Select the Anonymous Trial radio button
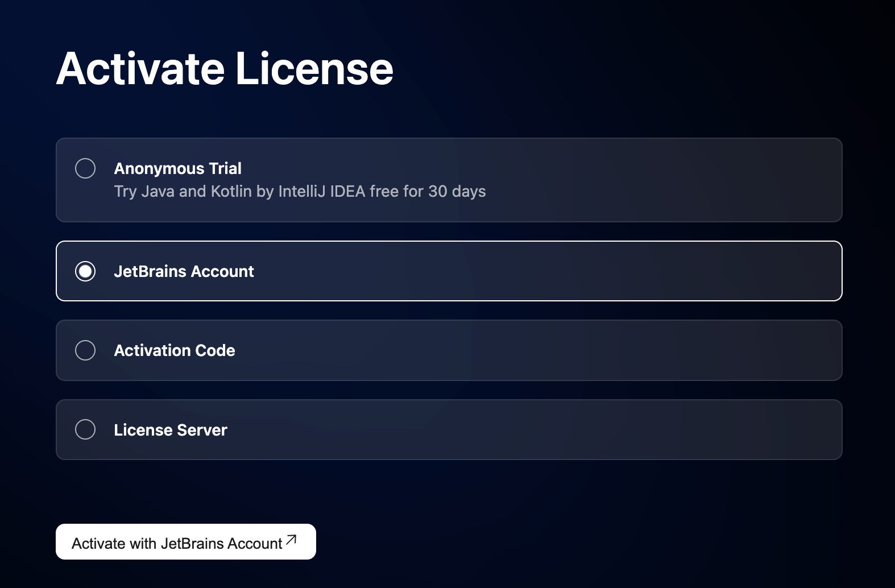The image size is (895, 588). point(85,168)
